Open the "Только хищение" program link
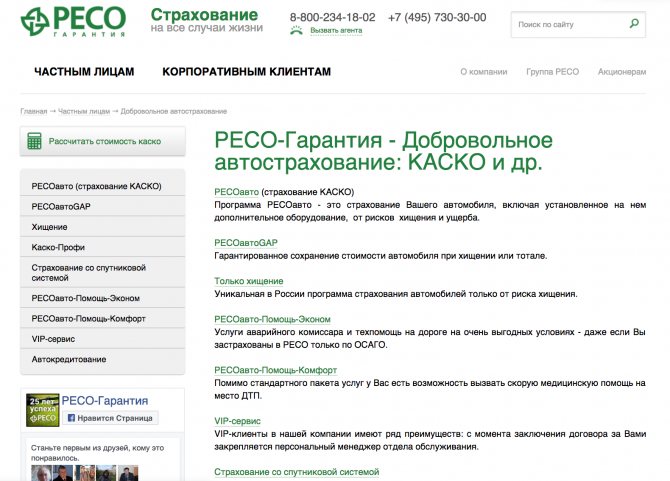This screenshot has width=670, height=481. pos(249,281)
